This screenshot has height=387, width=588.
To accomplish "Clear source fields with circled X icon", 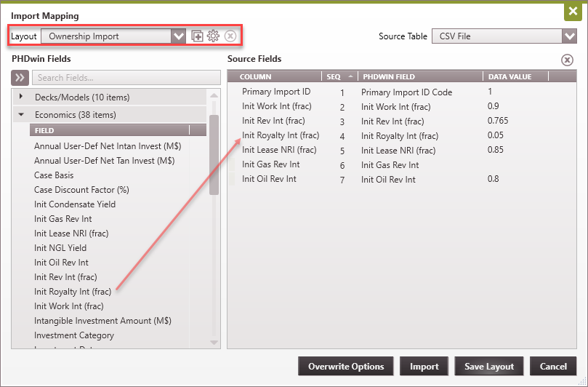I will tap(567, 60).
